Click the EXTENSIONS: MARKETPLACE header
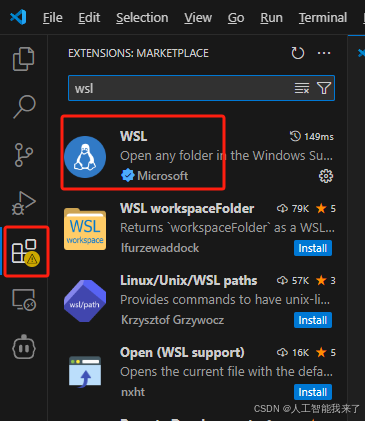This screenshot has height=421, width=365. click(x=138, y=53)
